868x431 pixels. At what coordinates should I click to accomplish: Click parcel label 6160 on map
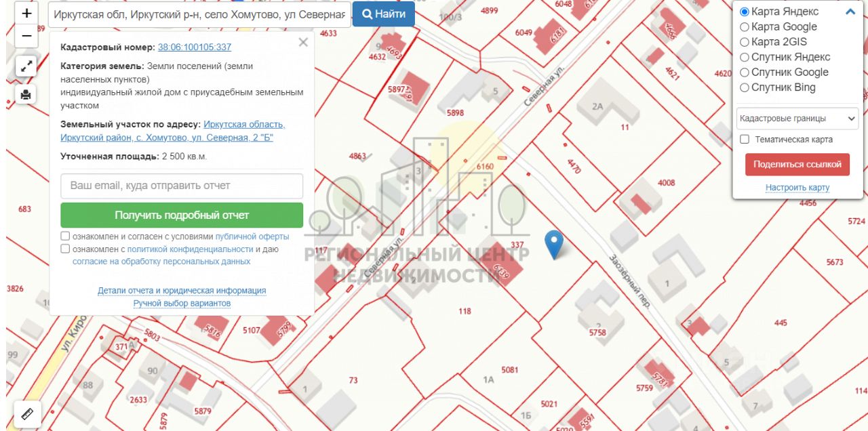(x=485, y=167)
